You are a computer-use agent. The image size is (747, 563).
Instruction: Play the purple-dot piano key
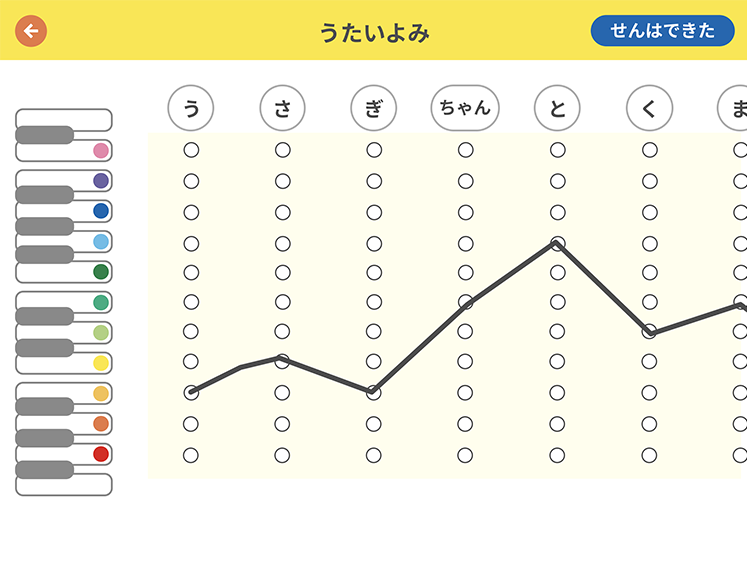64,181
